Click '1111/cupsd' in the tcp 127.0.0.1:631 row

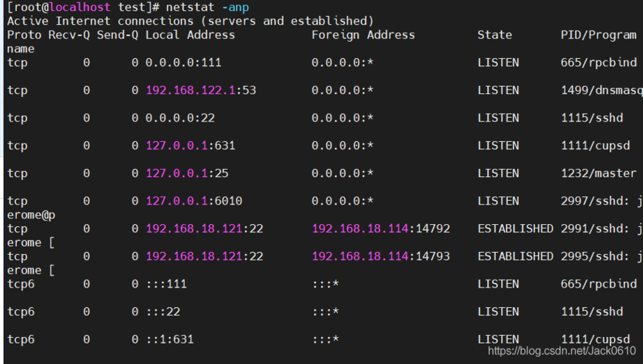coord(595,146)
